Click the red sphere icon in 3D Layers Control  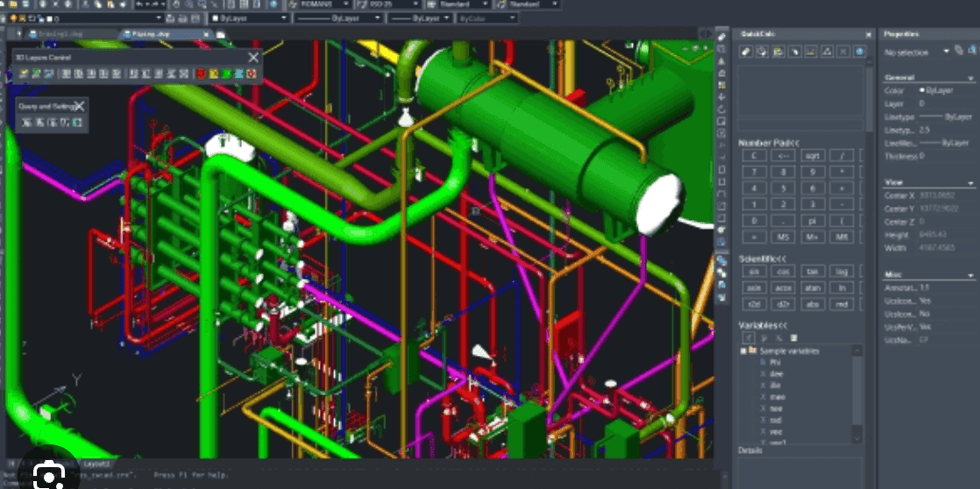201,74
